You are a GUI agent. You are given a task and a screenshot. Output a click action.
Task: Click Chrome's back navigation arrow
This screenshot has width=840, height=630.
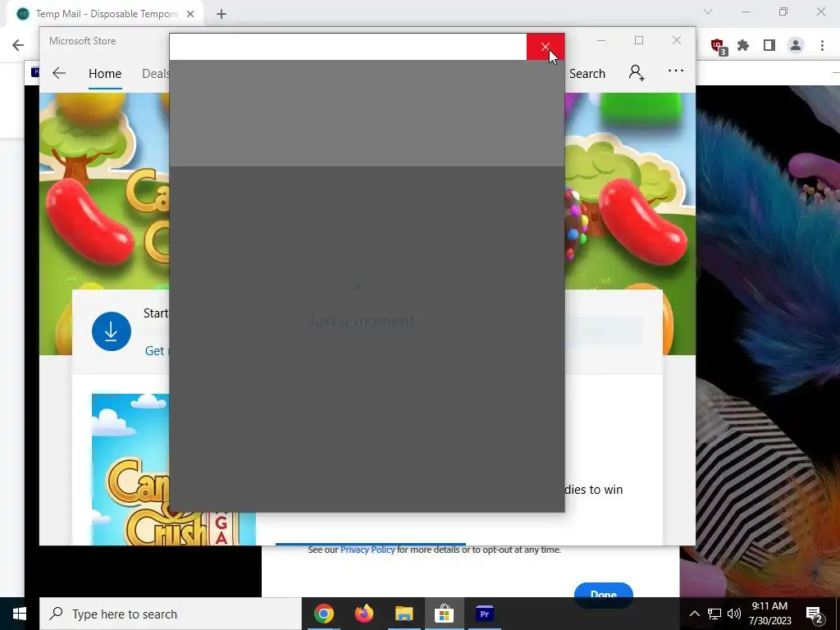coord(18,45)
